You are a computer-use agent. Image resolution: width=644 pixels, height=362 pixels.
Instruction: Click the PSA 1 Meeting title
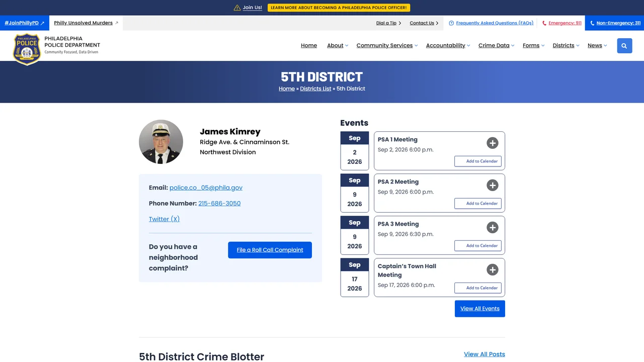397,140
